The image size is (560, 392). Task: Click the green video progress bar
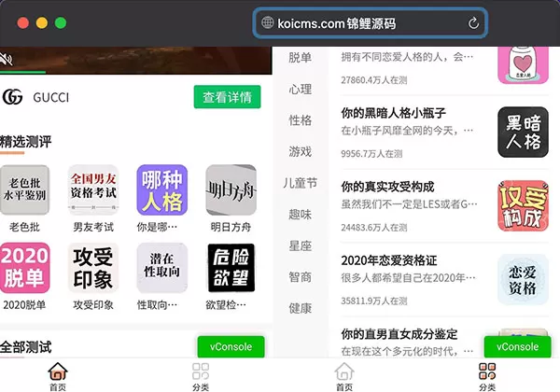(22, 72)
